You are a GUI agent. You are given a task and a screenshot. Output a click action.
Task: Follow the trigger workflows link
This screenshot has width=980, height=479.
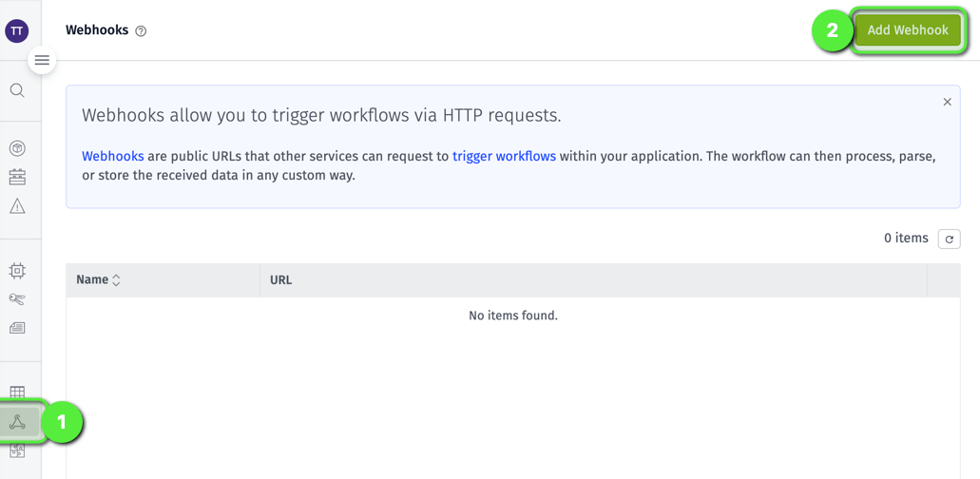[x=504, y=156]
